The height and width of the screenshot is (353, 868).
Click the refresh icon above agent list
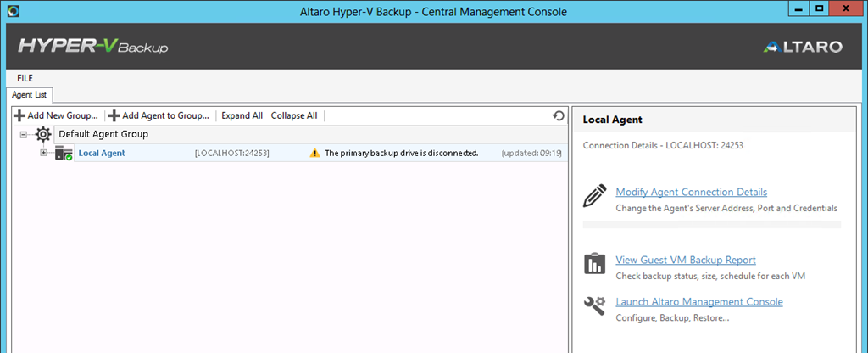559,115
